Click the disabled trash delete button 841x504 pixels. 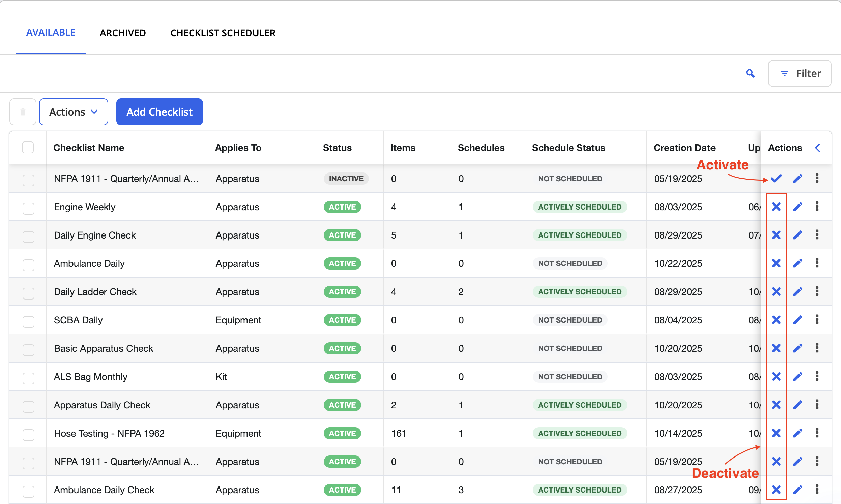point(23,112)
